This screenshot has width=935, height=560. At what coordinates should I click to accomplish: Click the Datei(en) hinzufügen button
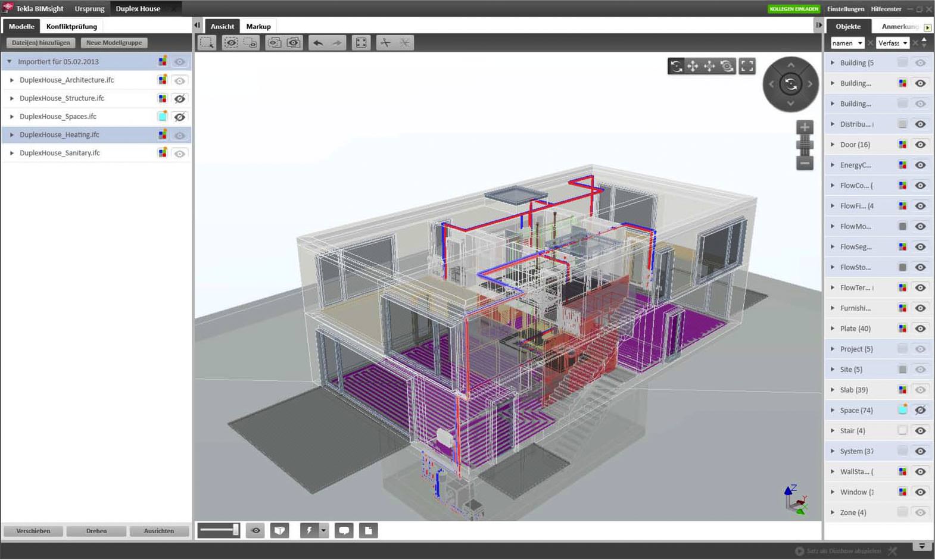(40, 43)
